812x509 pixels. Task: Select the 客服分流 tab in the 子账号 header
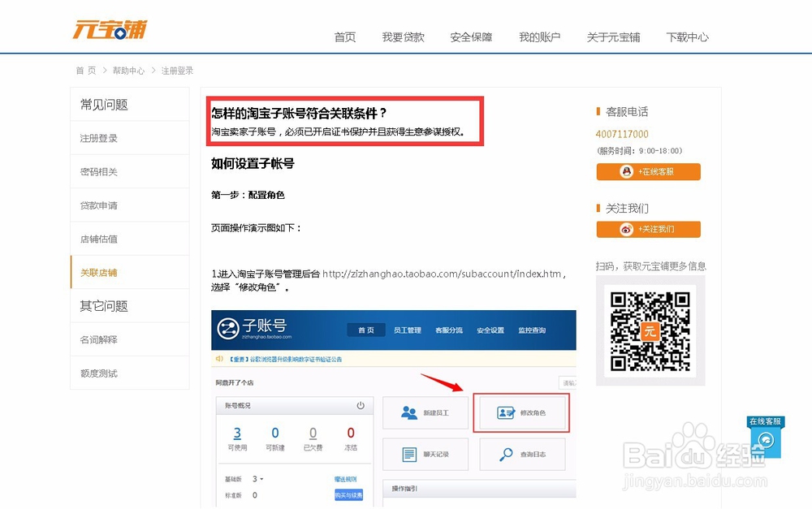[448, 330]
